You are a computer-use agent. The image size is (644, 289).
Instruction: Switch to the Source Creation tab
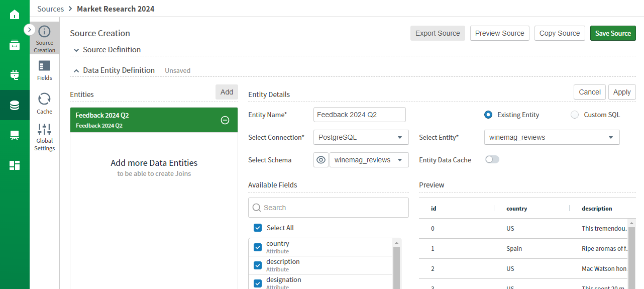point(44,38)
